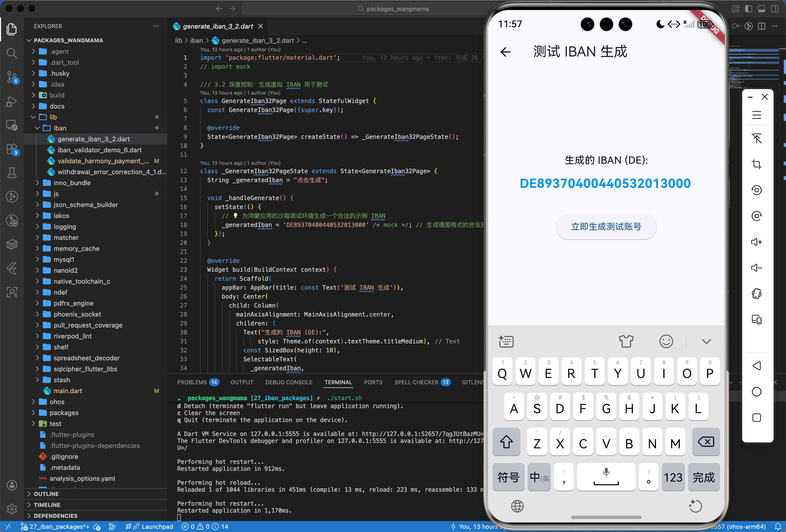Screen dimensions: 786x532
Task: Expand the json_schema_builder folder
Action: coord(86,205)
